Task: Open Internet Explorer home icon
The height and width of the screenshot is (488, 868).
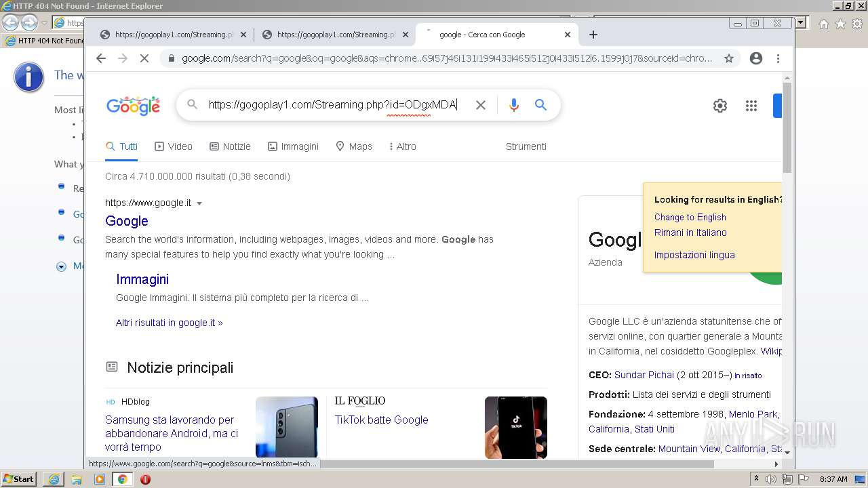Action: coord(824,24)
